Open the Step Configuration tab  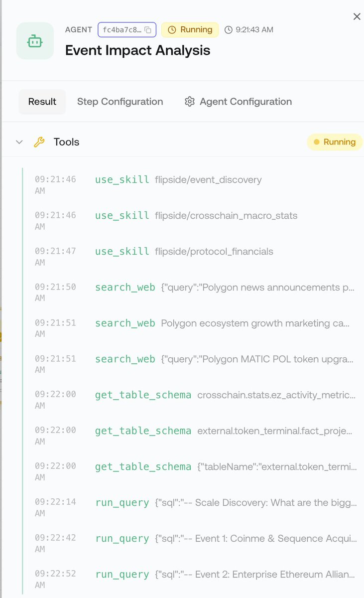120,102
